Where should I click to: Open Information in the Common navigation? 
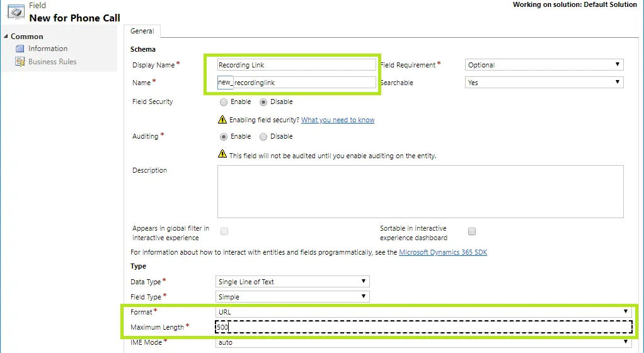click(48, 49)
